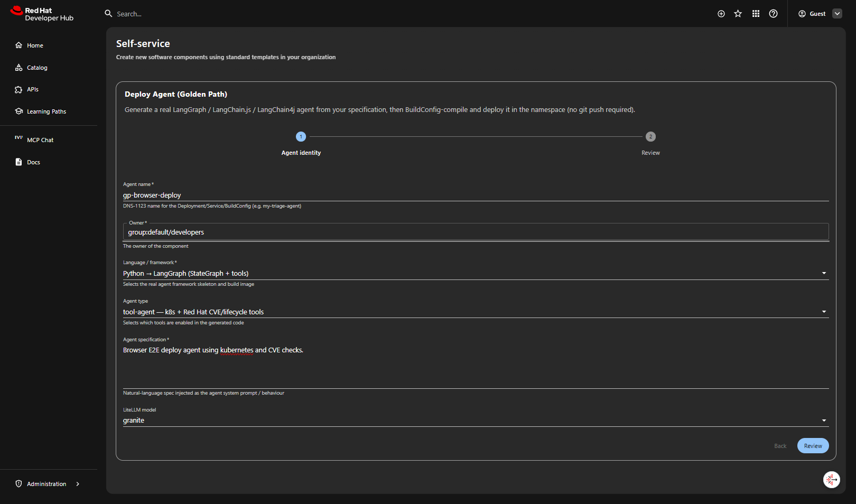Click the underlined word kubernetes in specification
Viewport: 856px width, 504px height.
click(x=237, y=350)
